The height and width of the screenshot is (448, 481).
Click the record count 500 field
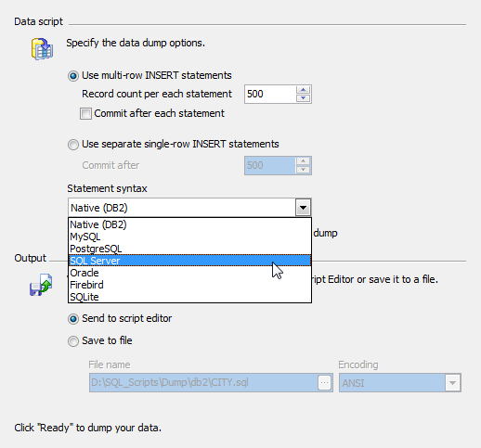270,94
